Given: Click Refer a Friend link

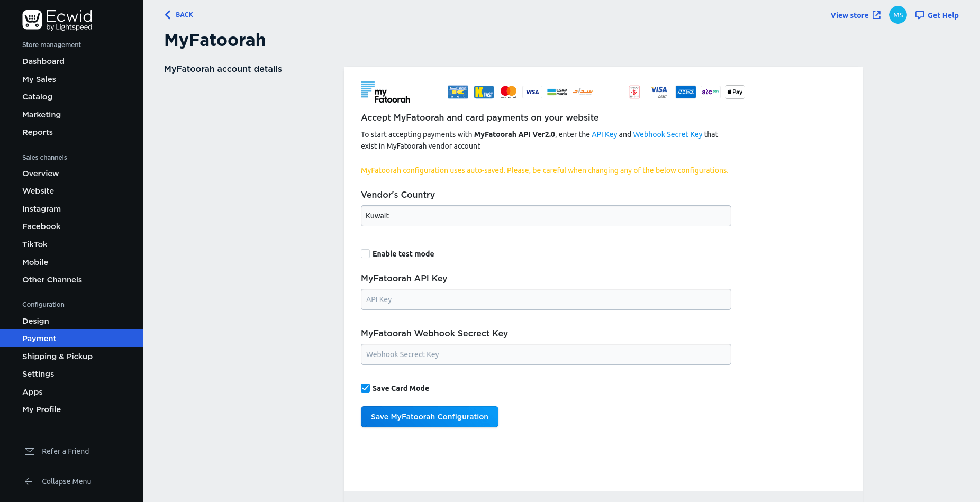Looking at the screenshot, I should pyautogui.click(x=66, y=451).
